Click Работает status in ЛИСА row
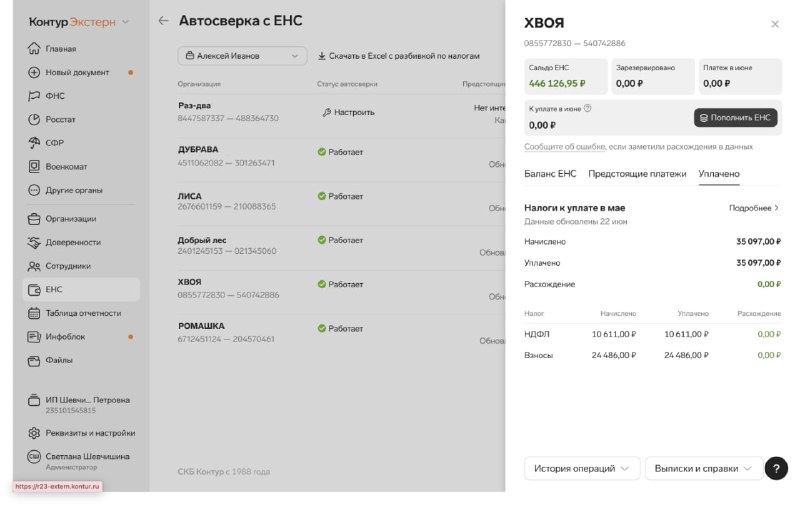 340,196
